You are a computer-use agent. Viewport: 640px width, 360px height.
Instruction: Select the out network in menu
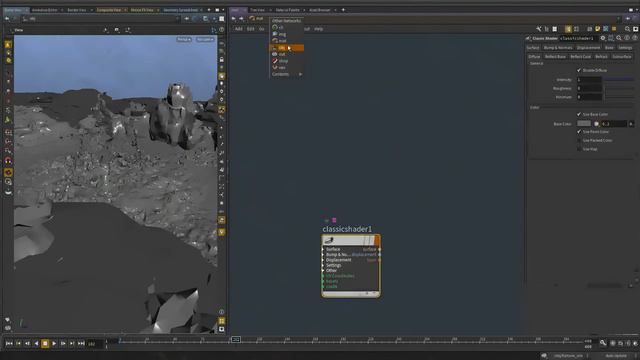(x=287, y=54)
